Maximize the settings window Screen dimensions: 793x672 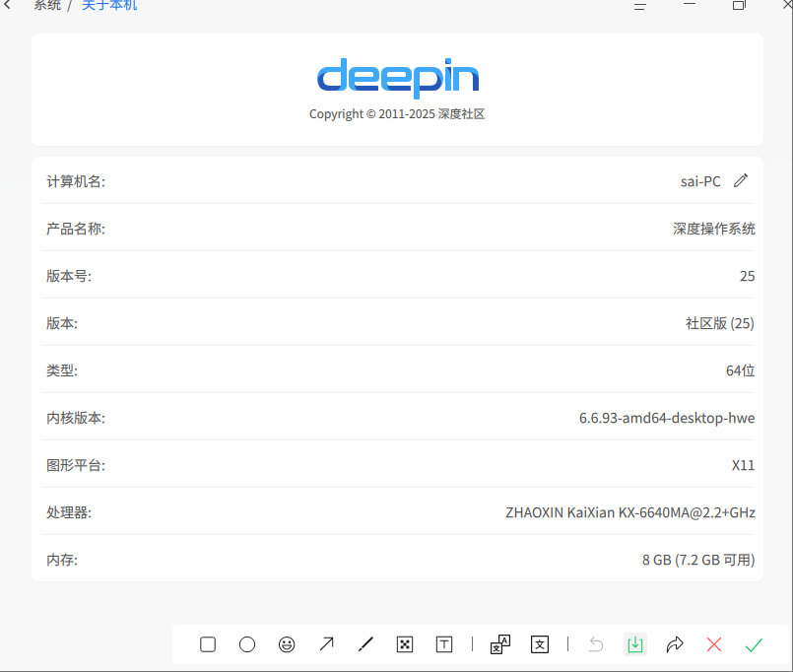[739, 5]
